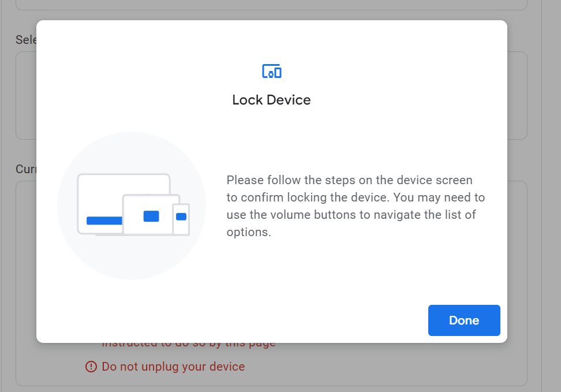Image resolution: width=561 pixels, height=392 pixels.
Task: Click the Lock Device dialog title
Action: point(271,99)
